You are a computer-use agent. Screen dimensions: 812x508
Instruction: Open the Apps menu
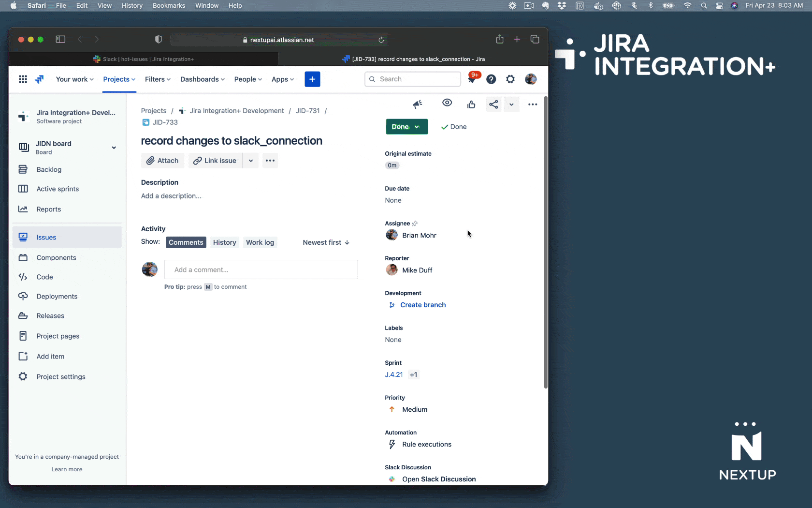click(x=283, y=79)
